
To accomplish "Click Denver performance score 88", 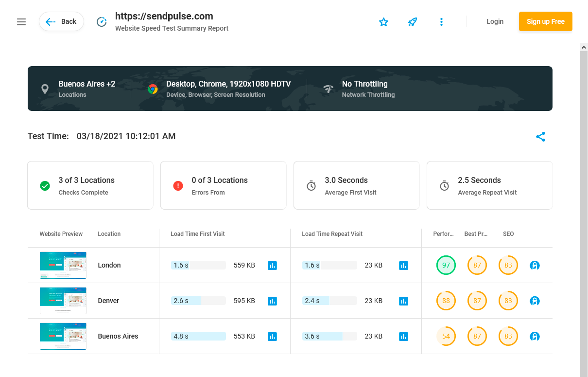I will [446, 301].
